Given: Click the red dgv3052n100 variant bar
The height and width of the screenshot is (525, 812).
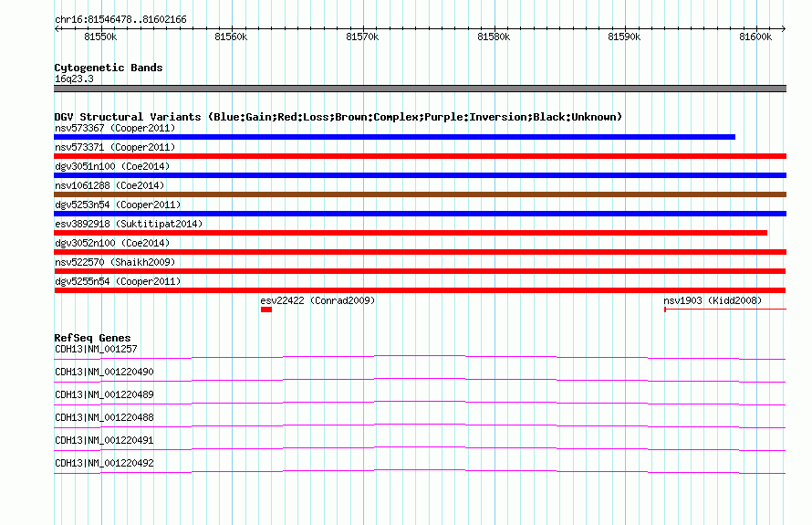Looking at the screenshot, I should click(x=420, y=252).
